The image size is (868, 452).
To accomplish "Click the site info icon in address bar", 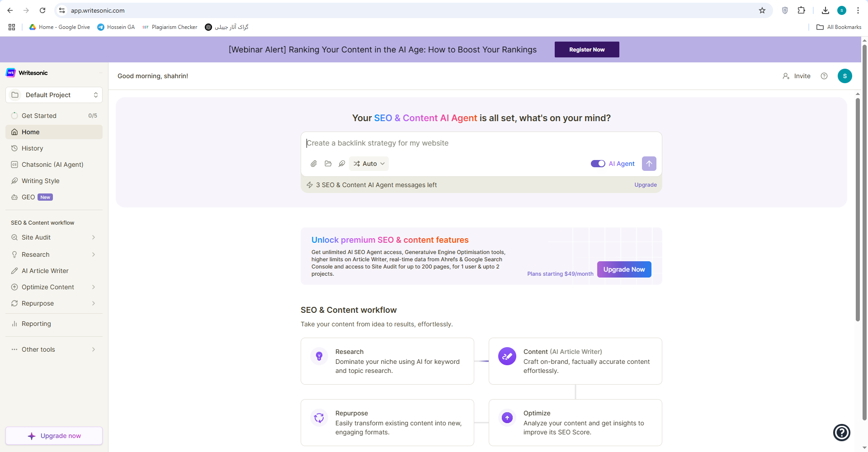I will pyautogui.click(x=62, y=10).
